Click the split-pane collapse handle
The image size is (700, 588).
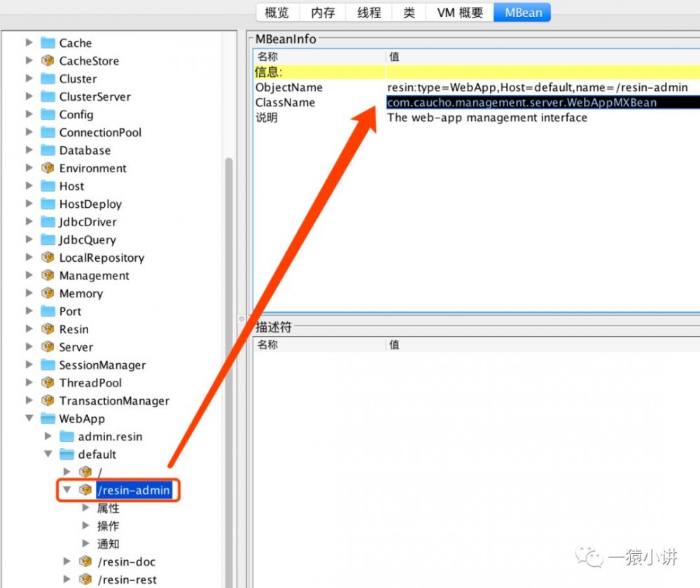click(241, 318)
